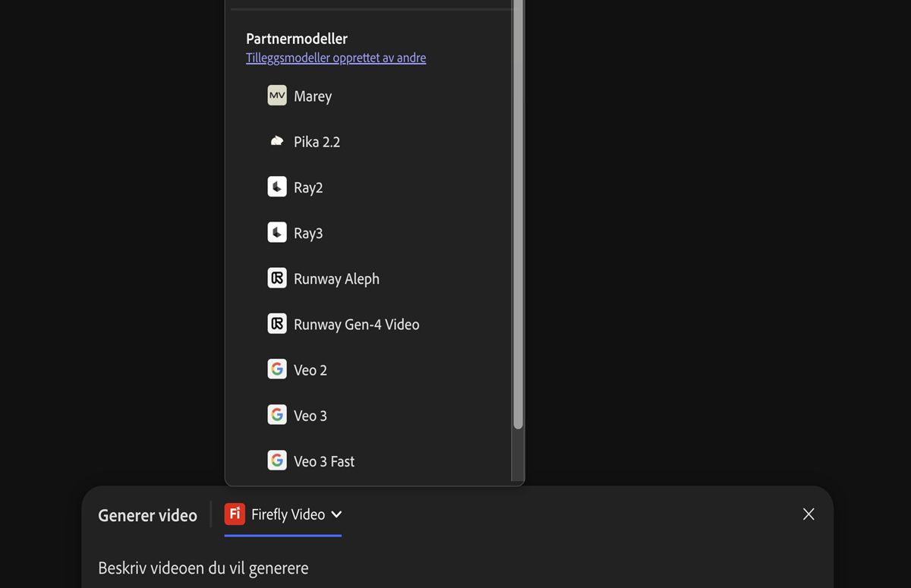The image size is (911, 588).
Task: Open the Tilleggsmodeller opprettet av andre link
Action: pyautogui.click(x=336, y=58)
